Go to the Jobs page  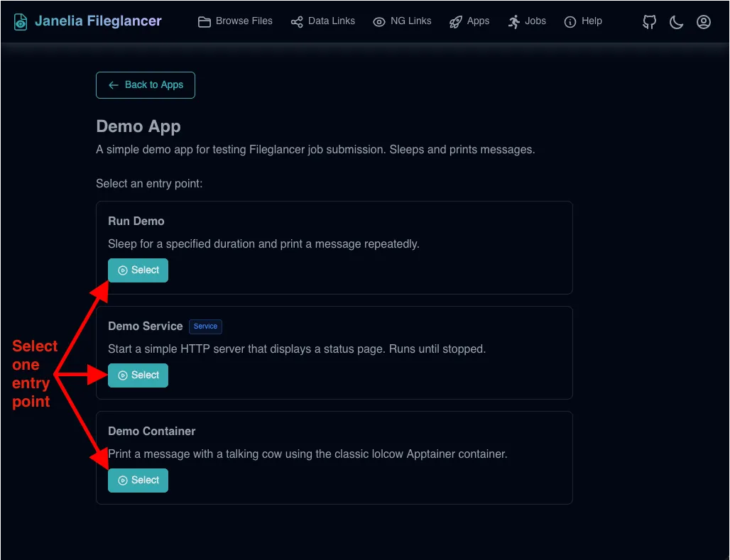535,21
